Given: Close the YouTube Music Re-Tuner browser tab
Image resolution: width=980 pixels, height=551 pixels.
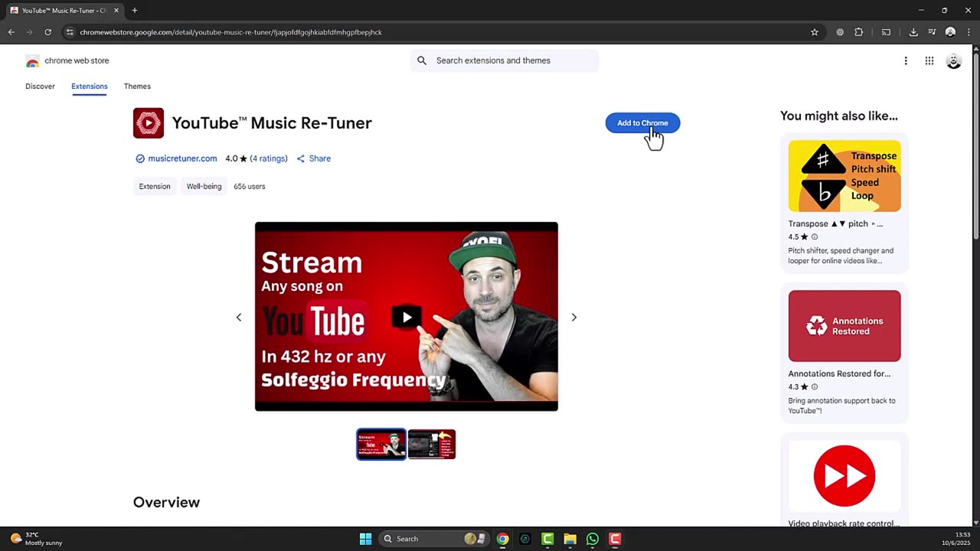Looking at the screenshot, I should (116, 11).
